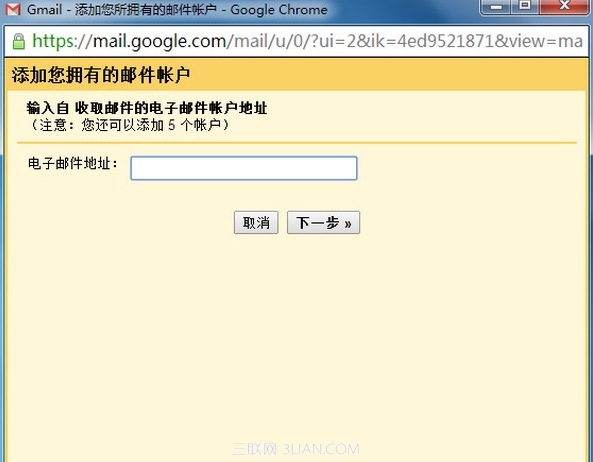The image size is (593, 462).
Task: Click the 三联网 3LIAN.COM watermark
Action: click(295, 449)
